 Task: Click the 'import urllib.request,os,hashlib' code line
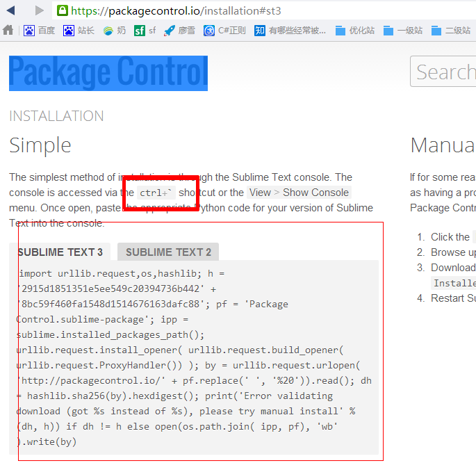[x=122, y=273]
